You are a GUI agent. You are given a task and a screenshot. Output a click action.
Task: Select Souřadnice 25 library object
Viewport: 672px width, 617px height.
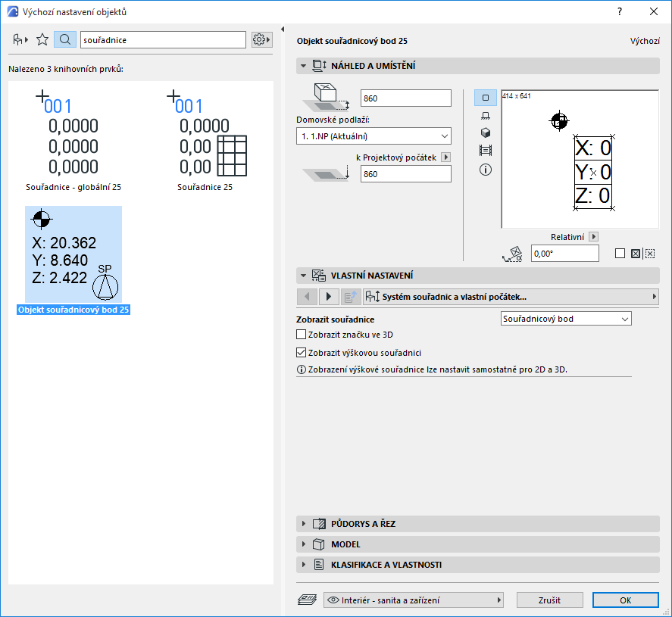point(205,140)
